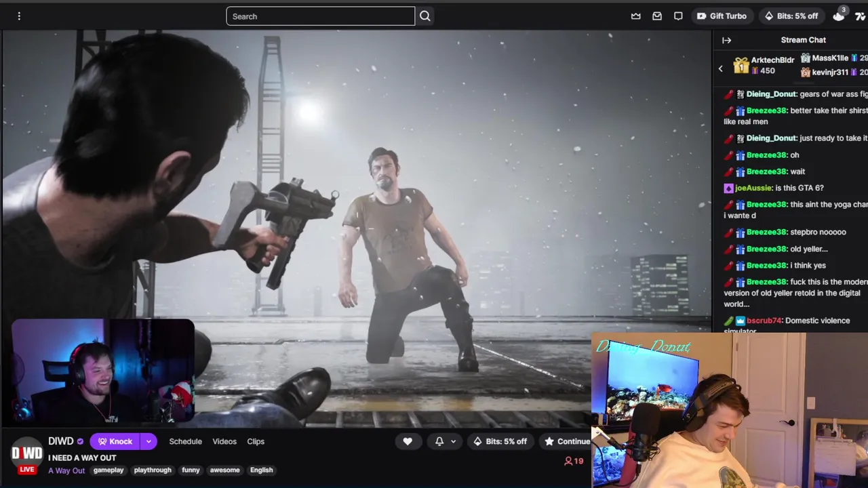The image size is (868, 488).
Task: Open ArktechBldr top gifter entry
Action: [x=764, y=66]
